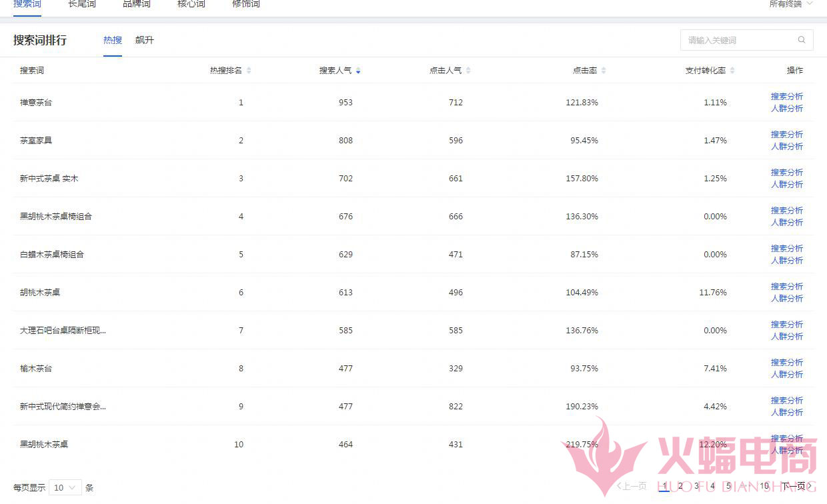Select the 飙升 ranking tab
The image size is (827, 504).
coord(144,40)
